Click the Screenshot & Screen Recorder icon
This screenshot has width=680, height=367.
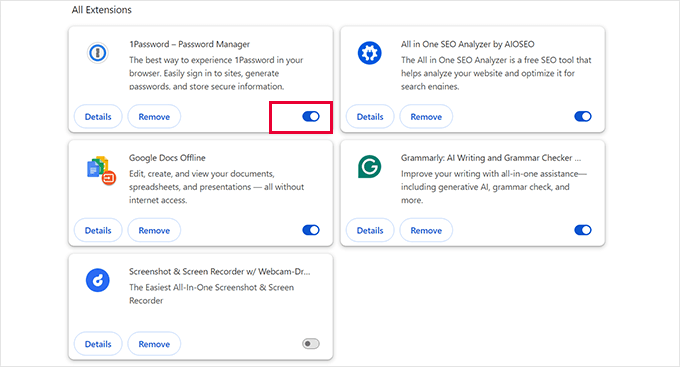pyautogui.click(x=98, y=280)
